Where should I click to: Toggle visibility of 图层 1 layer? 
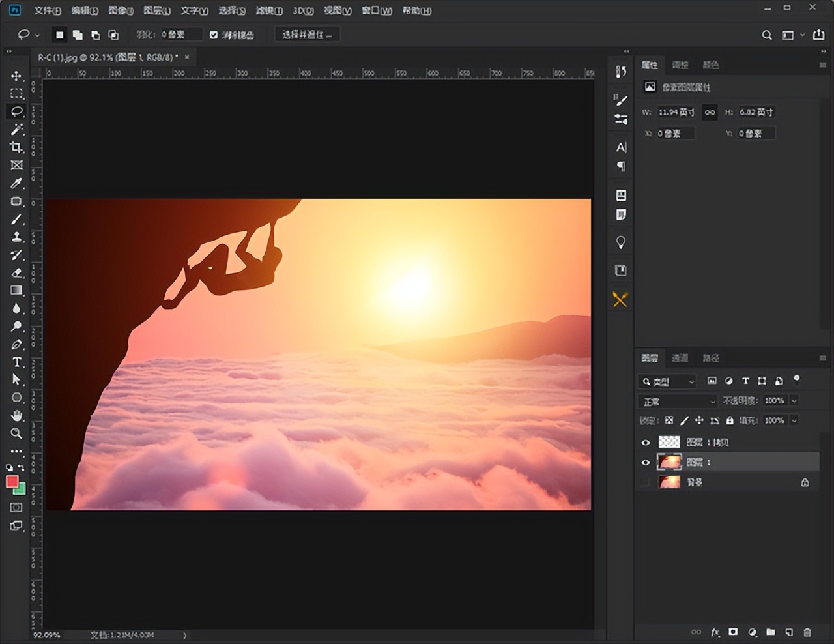click(x=646, y=462)
